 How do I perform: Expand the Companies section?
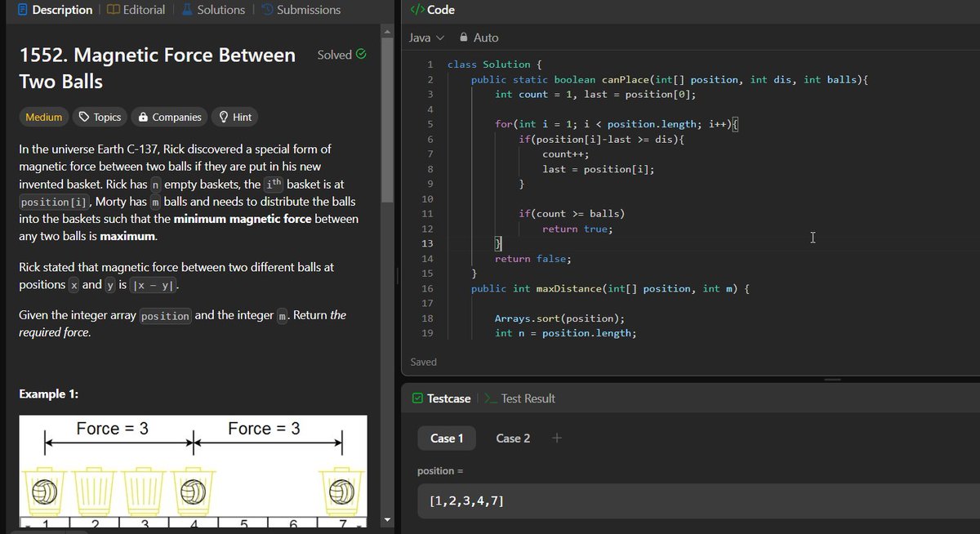(169, 117)
